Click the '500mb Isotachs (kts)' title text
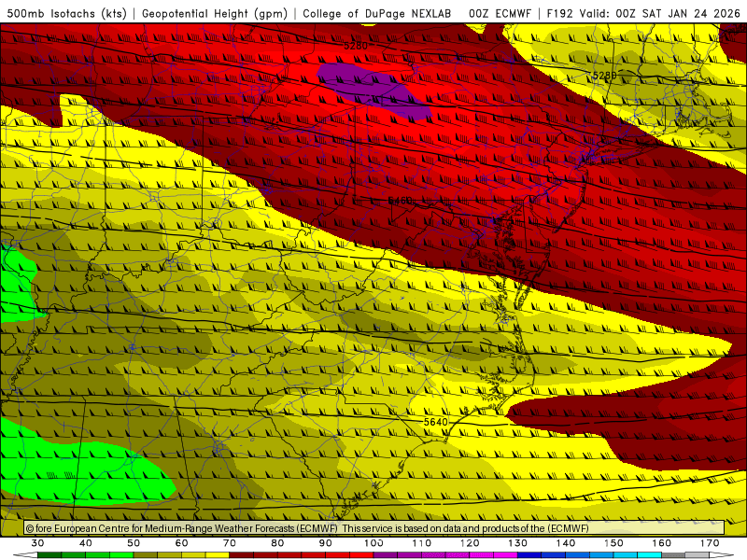Image resolution: width=747 pixels, height=560 pixels. (66, 14)
